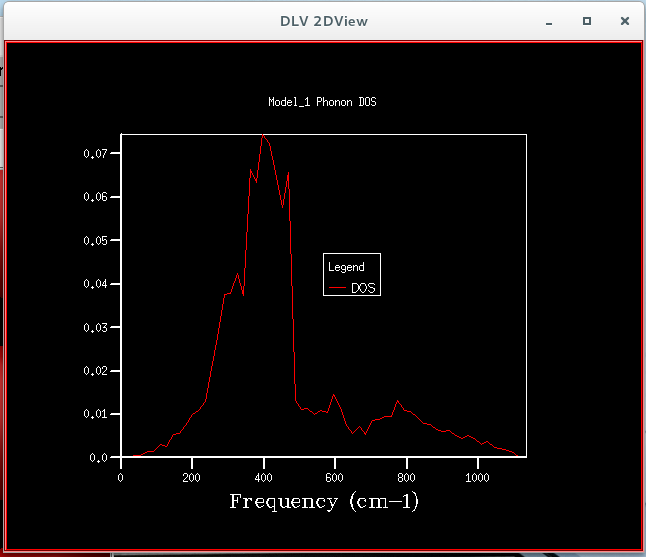This screenshot has height=560, width=649.
Task: Click the 600 tick label on x-axis
Action: 335,479
